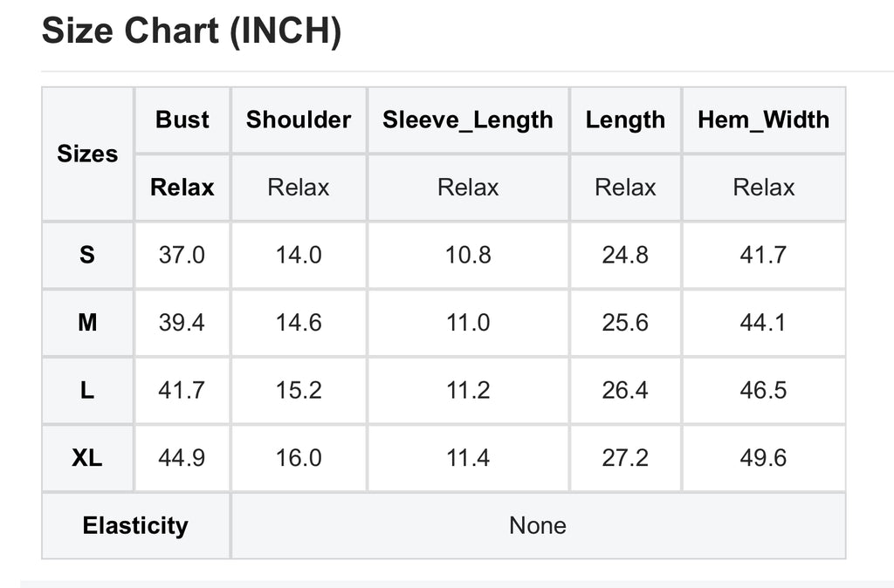894x588 pixels.
Task: Select the S size row label
Action: (87, 255)
